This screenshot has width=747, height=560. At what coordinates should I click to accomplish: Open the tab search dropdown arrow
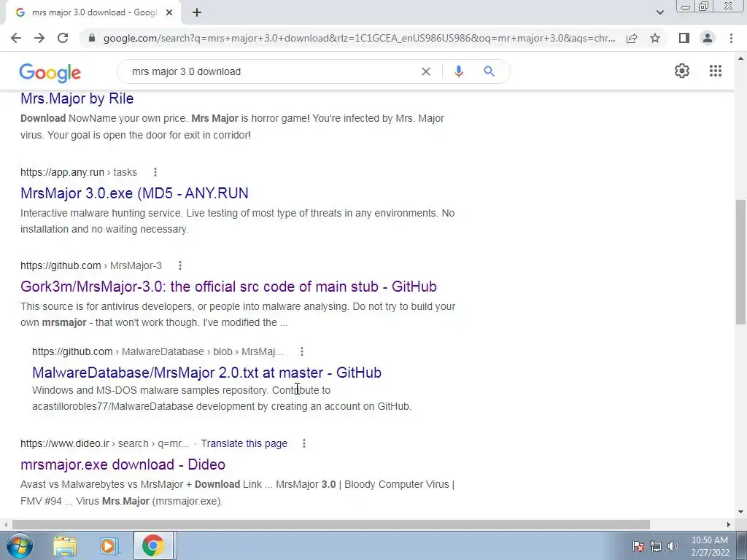tap(659, 12)
